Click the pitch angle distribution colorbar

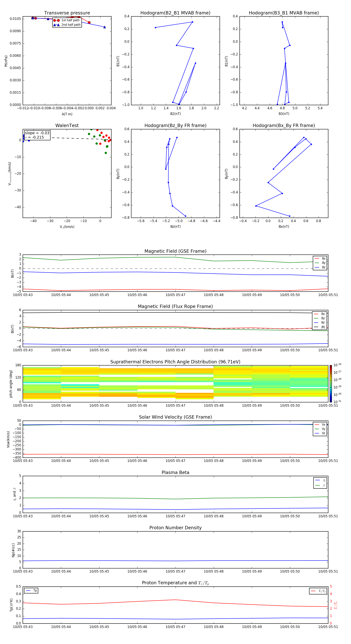[331, 383]
